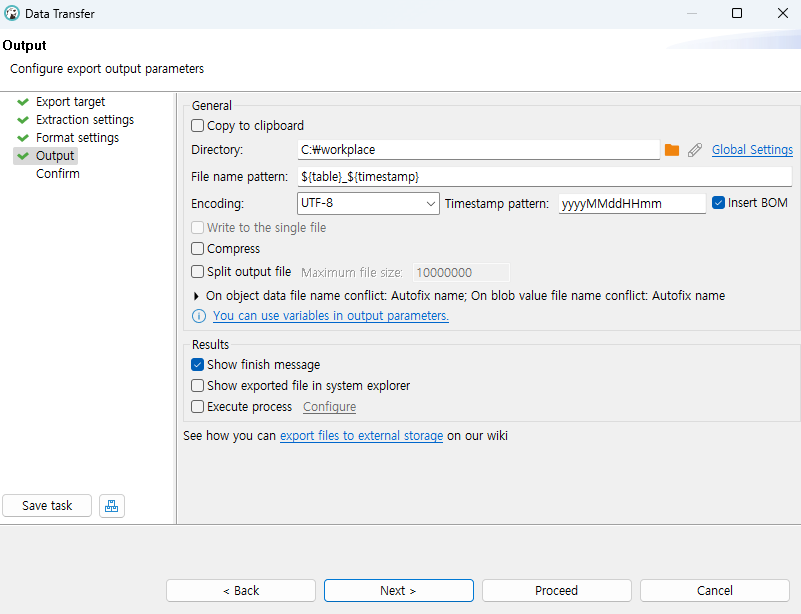Open the Global Settings link

click(752, 150)
